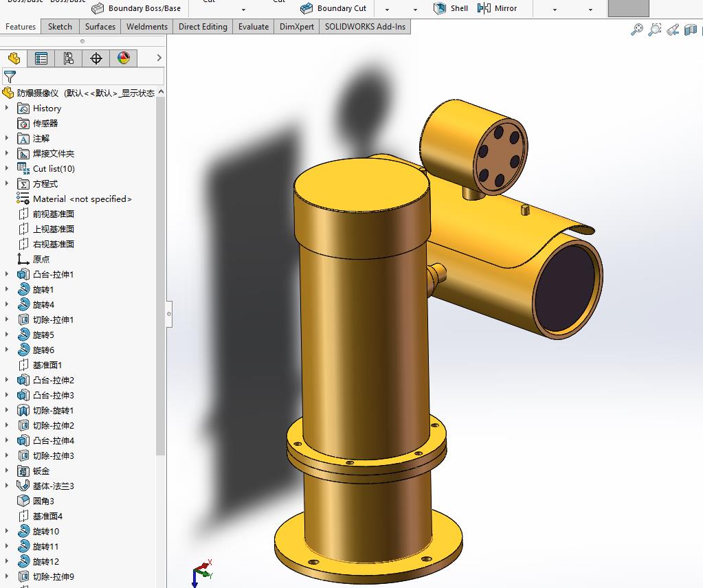
Task: Click the Section View icon
Action: tap(691, 30)
